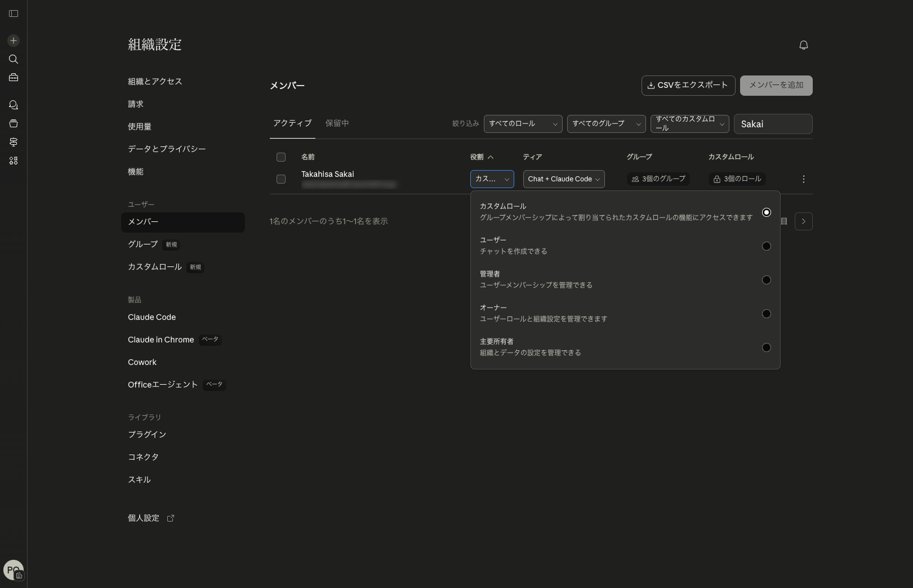The width and height of the screenshot is (913, 588).
Task: Go to next page with arrow button
Action: [803, 221]
